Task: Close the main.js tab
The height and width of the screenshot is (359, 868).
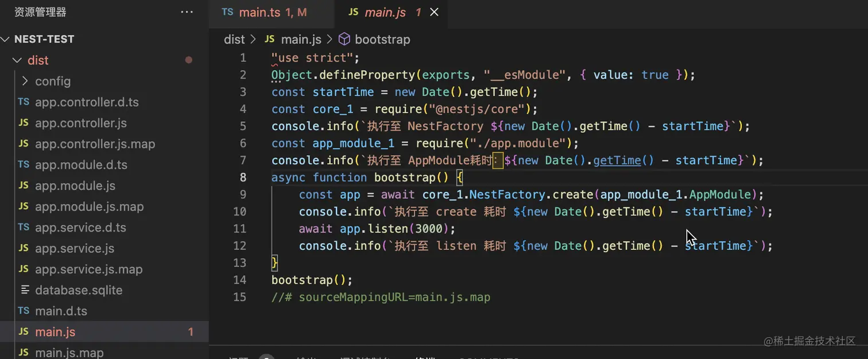Action: (x=434, y=12)
